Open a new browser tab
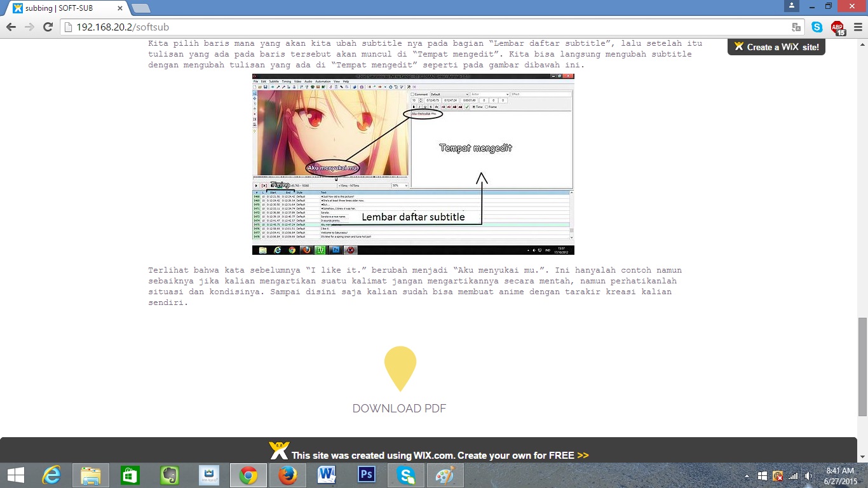This screenshot has height=488, width=868. pos(140,8)
